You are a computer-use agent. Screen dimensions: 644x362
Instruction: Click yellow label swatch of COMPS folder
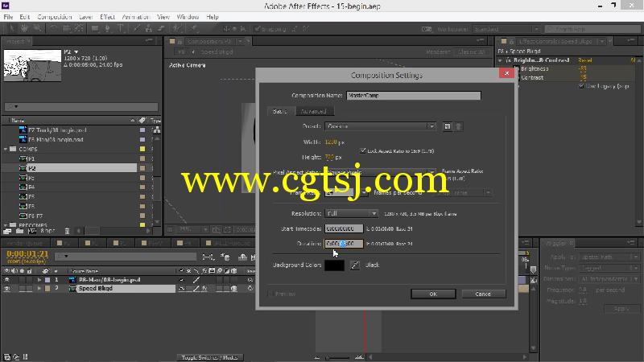coord(142,149)
